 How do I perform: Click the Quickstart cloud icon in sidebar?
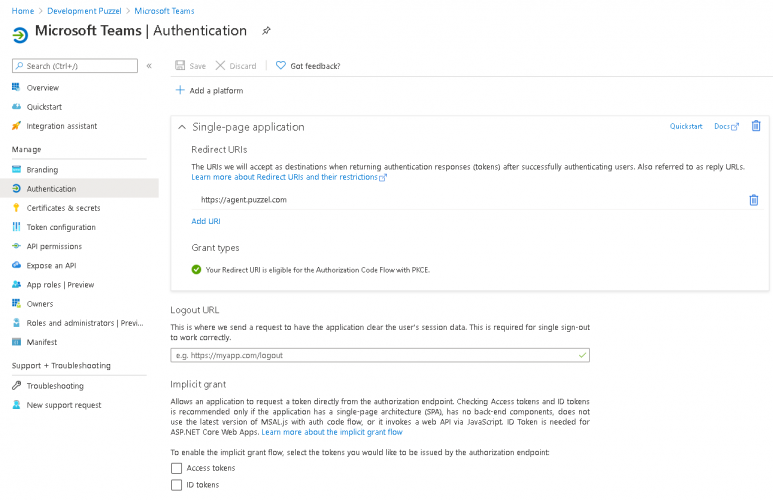point(16,107)
